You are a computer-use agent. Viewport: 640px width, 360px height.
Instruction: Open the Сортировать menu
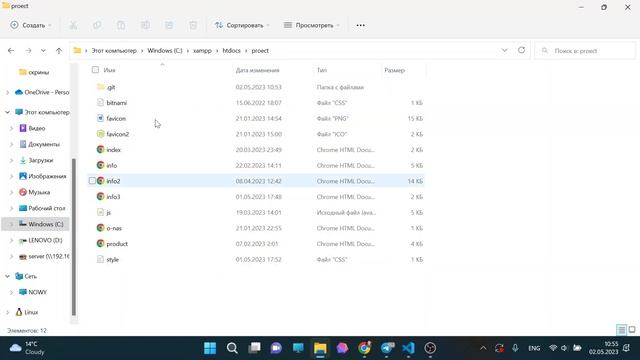click(242, 25)
